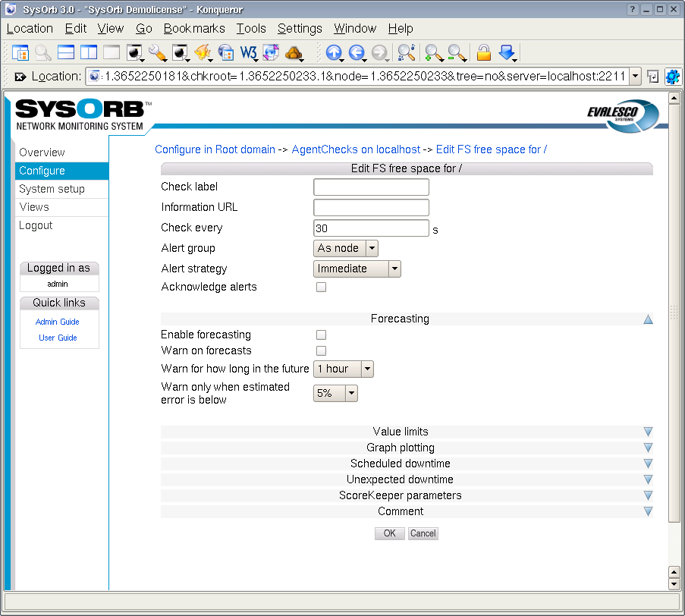Click the Back navigation arrow
Image resolution: width=685 pixels, height=616 pixels.
(x=357, y=53)
